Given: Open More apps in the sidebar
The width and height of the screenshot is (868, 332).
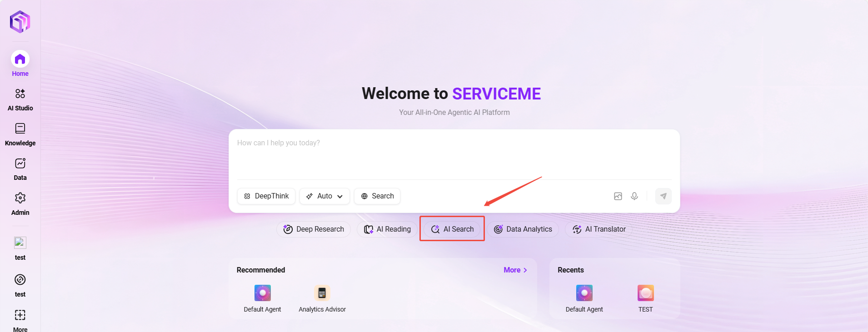Looking at the screenshot, I should click(x=20, y=320).
